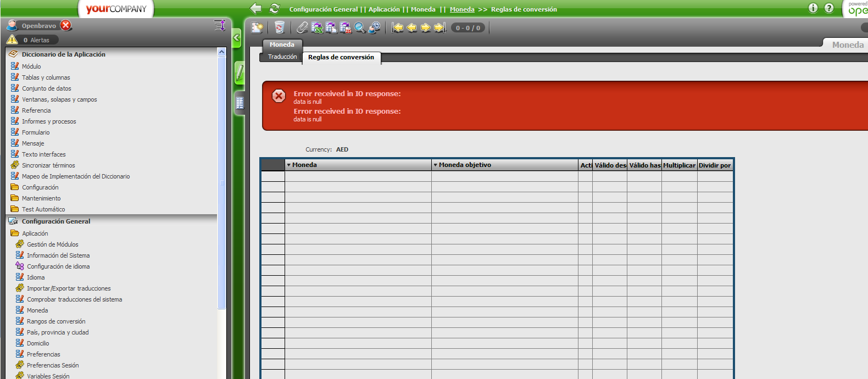
Task: Switch to form edit view pencil button
Action: [x=240, y=73]
